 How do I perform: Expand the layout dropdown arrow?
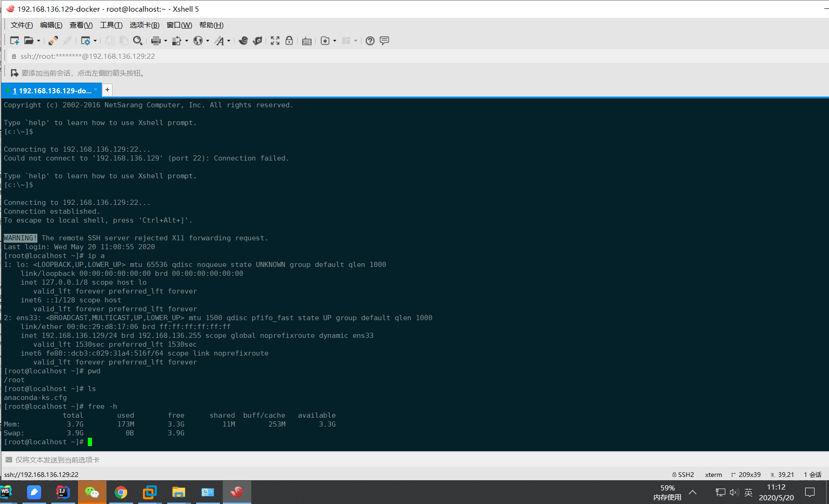tap(355, 41)
